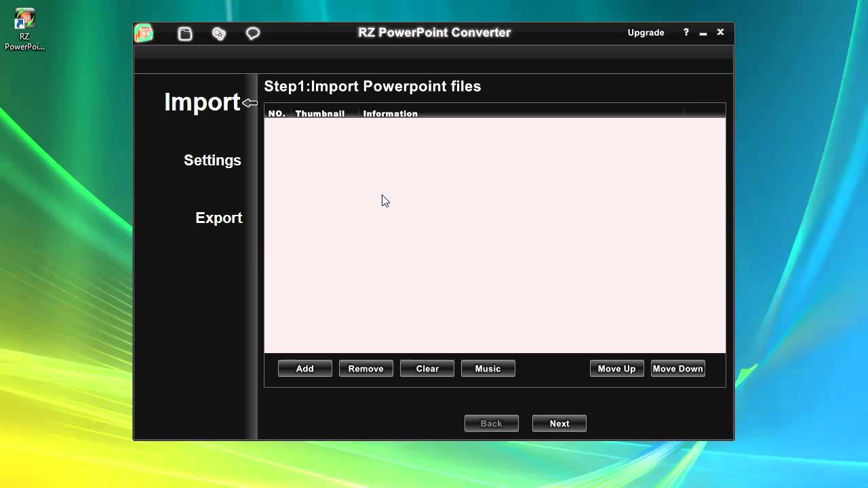Click the Music button

pos(488,369)
